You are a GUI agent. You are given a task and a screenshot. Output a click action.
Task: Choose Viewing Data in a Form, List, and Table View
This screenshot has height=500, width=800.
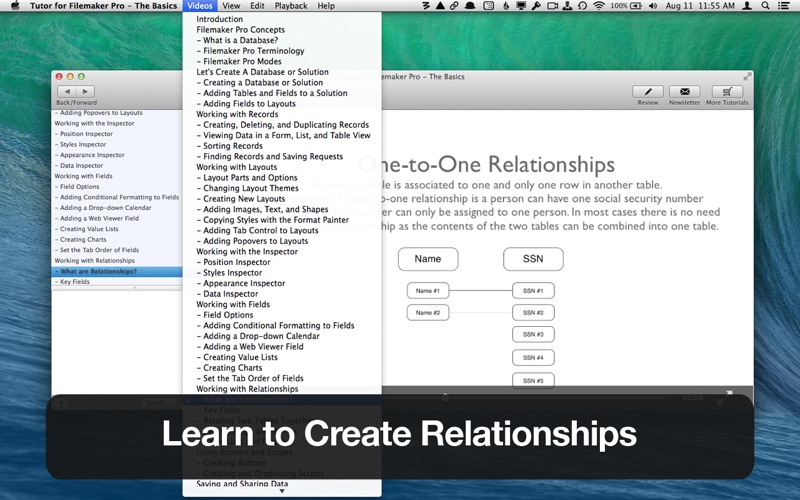[282, 135]
